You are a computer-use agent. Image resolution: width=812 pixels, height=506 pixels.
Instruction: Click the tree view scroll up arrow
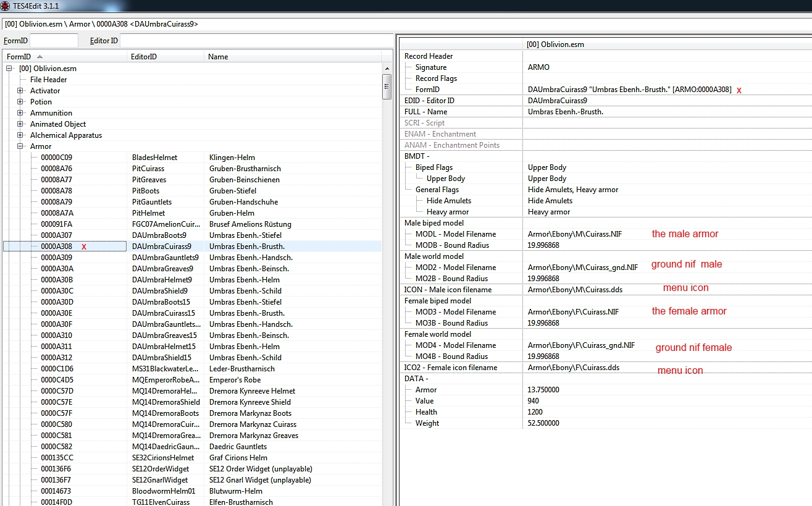387,68
